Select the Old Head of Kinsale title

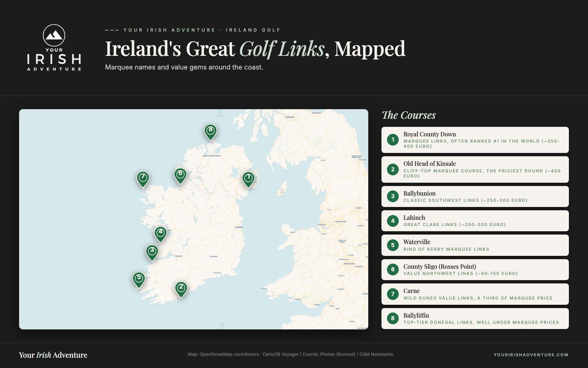[x=430, y=164]
